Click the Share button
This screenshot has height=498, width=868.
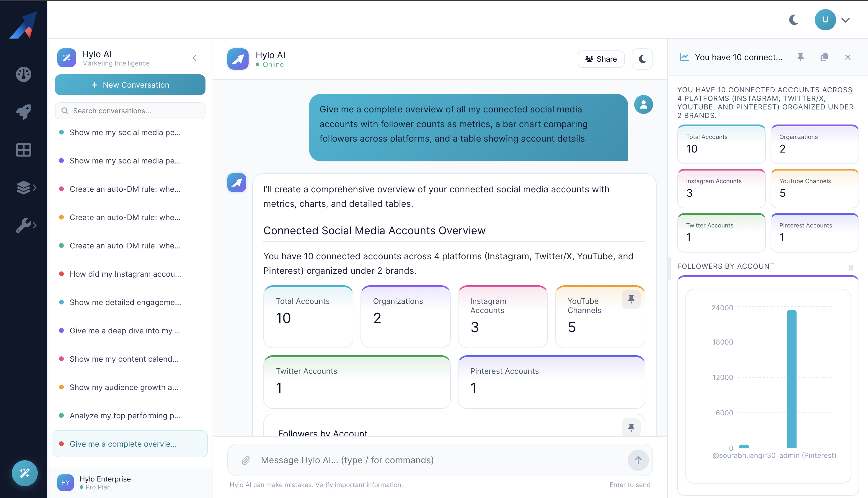pos(601,59)
